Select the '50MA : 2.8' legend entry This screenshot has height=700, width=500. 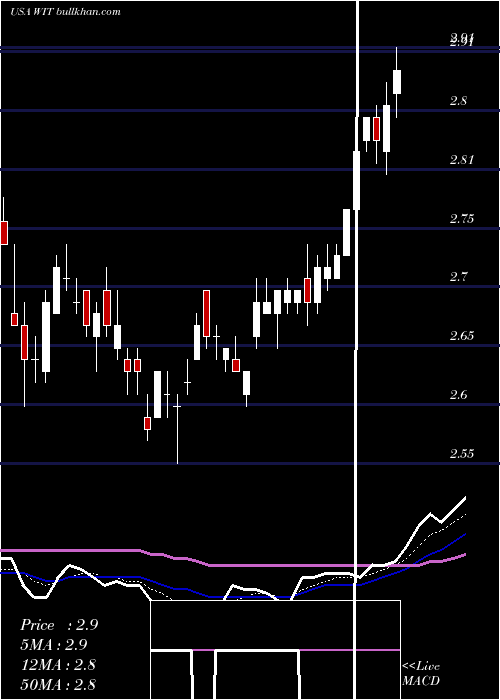coord(58,684)
